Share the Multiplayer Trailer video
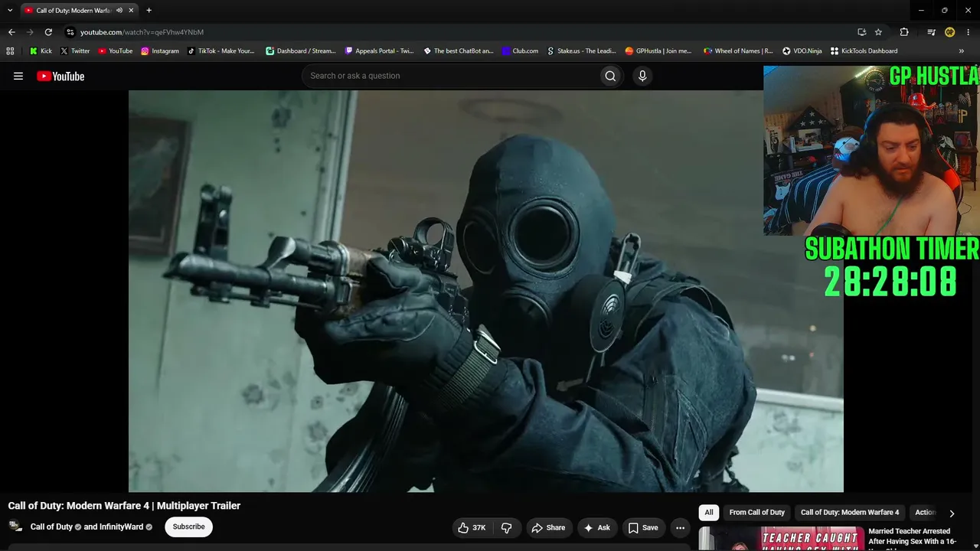The width and height of the screenshot is (980, 551). [548, 527]
